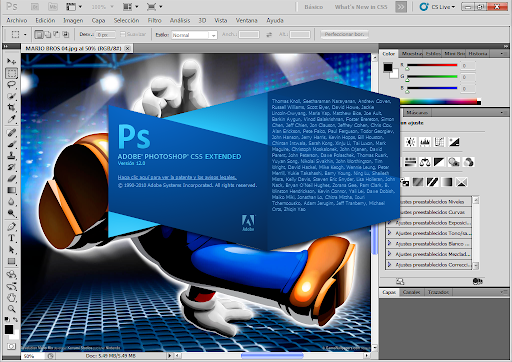Select the Eyedropper tool
This screenshot has height=362, width=512.
(11, 119)
